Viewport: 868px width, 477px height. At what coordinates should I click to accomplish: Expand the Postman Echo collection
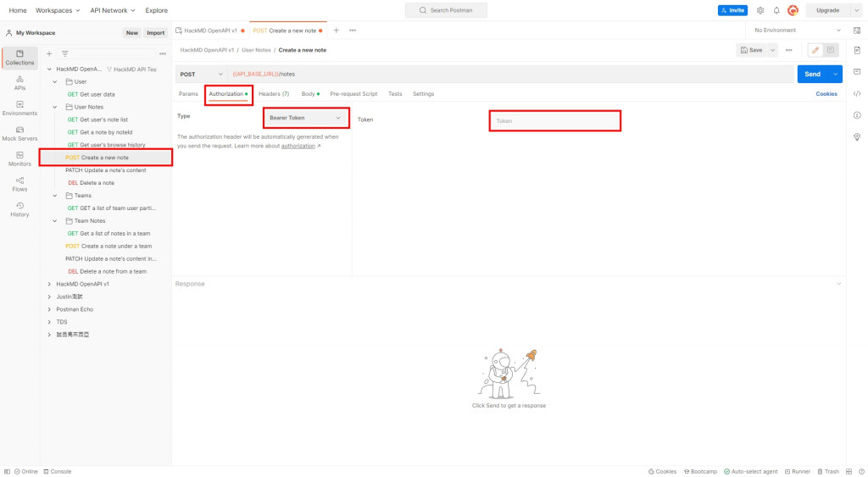point(49,309)
